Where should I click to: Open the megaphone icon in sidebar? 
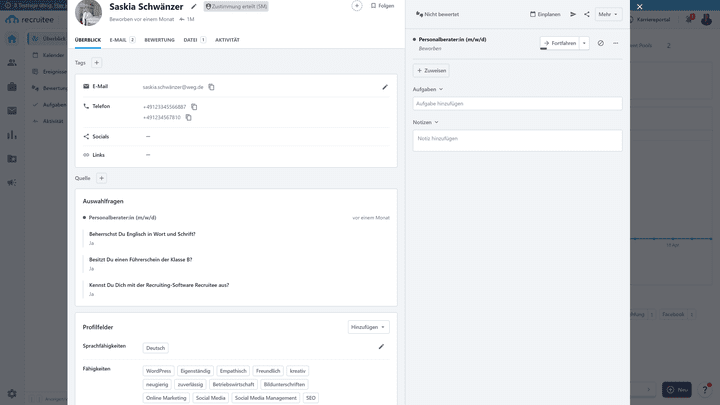click(x=12, y=182)
